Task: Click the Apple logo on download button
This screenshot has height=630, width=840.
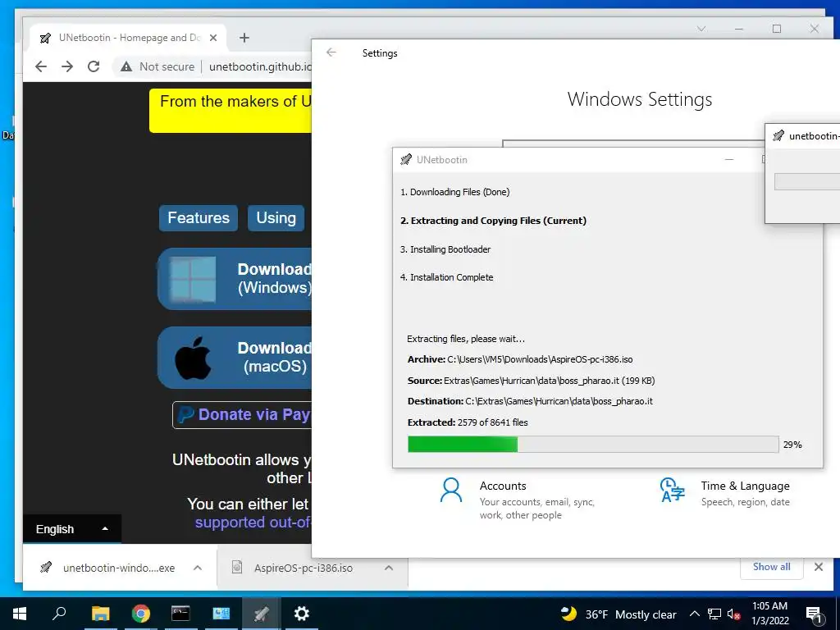Action: tap(193, 358)
